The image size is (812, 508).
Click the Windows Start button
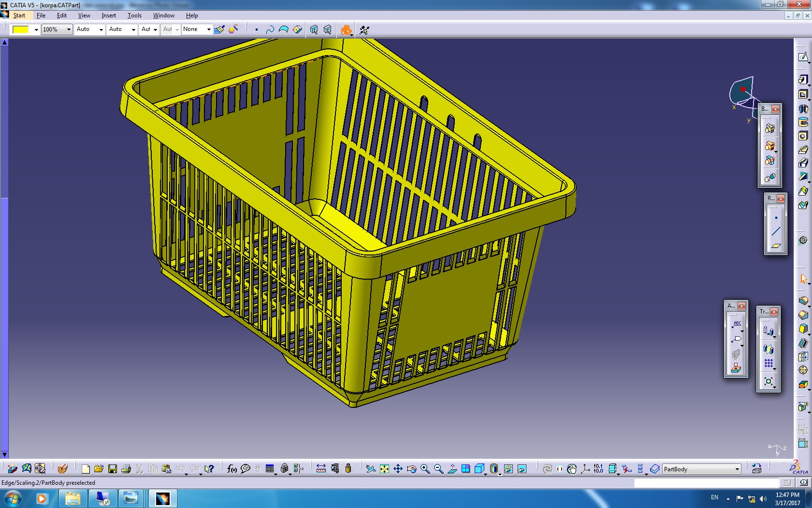point(13,498)
